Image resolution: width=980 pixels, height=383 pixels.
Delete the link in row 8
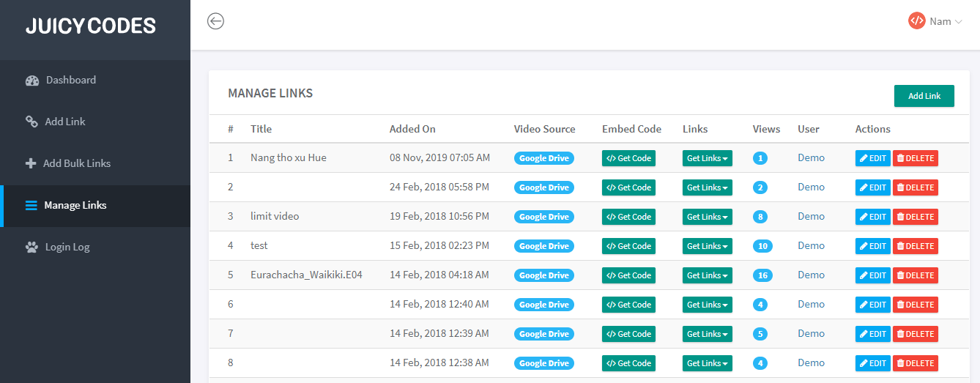[916, 363]
